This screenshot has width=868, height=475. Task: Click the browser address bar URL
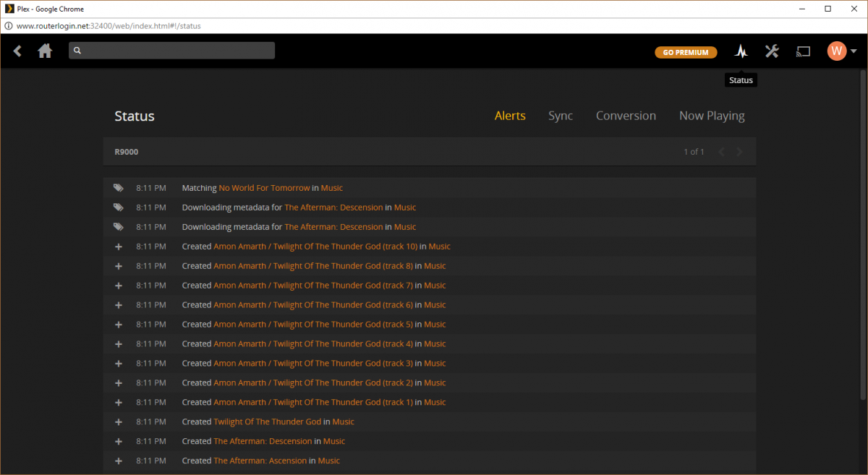(x=109, y=25)
